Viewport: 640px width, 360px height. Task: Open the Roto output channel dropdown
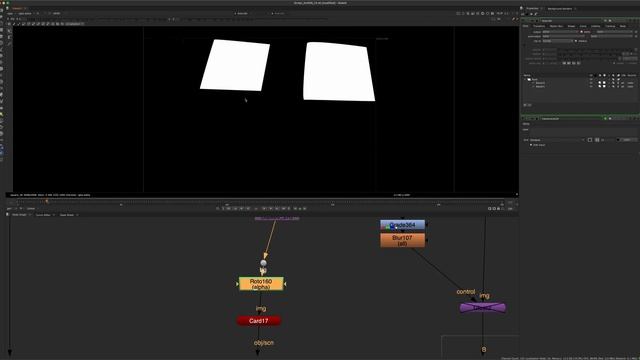pos(560,31)
